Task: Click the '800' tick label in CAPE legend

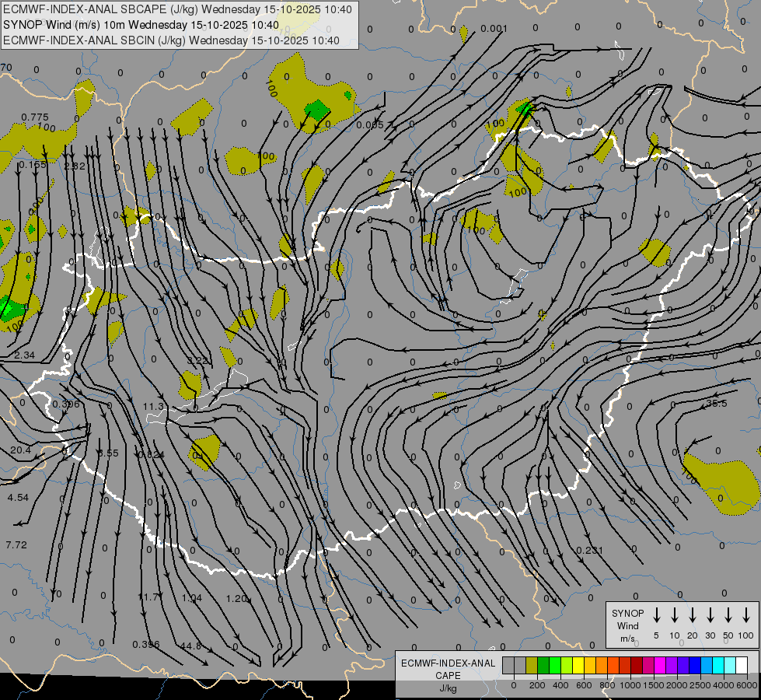Action: click(607, 685)
